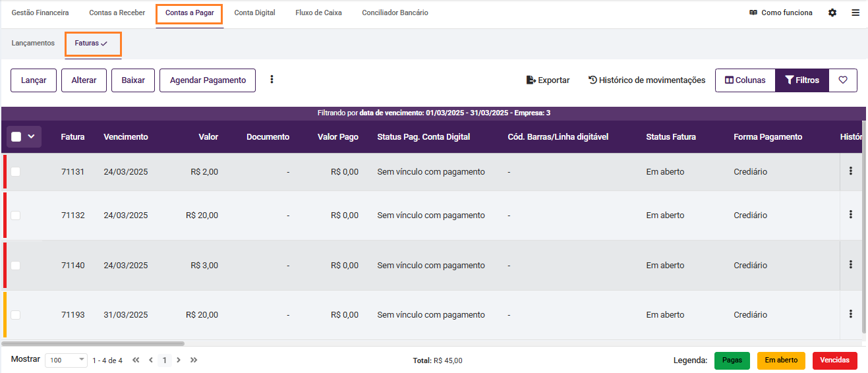Go to the first page arrow
The image size is (868, 373).
point(136,360)
